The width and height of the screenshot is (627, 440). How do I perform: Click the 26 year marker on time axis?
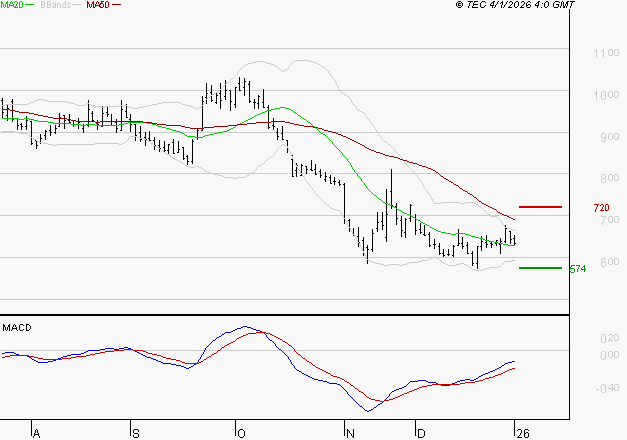520,433
